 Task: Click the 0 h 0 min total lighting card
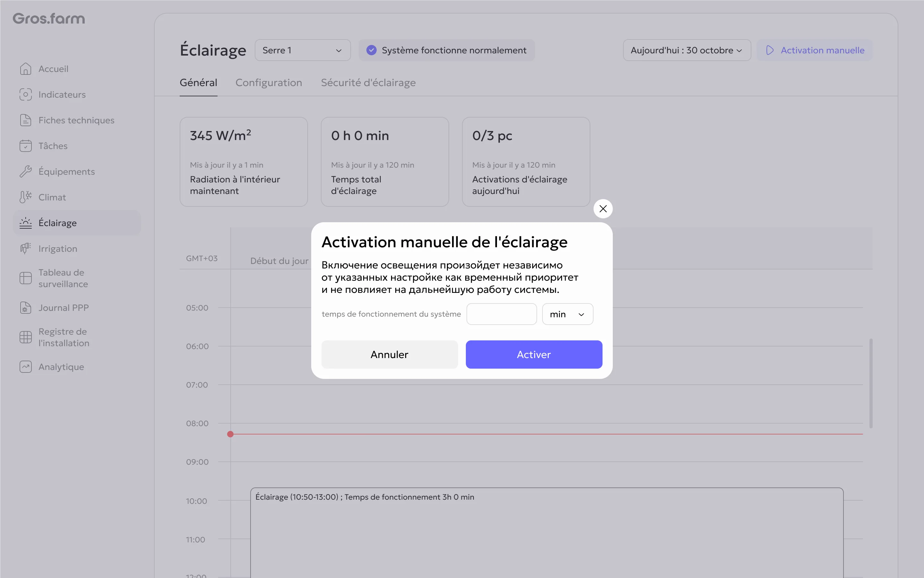384,162
